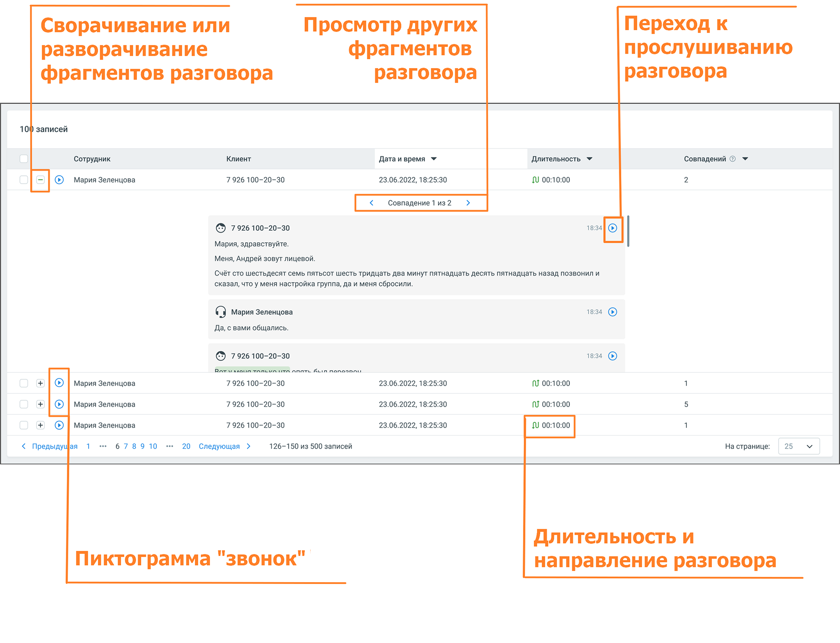Open page 7 in pagination
Image resolution: width=840 pixels, height=643 pixels.
pyautogui.click(x=126, y=446)
